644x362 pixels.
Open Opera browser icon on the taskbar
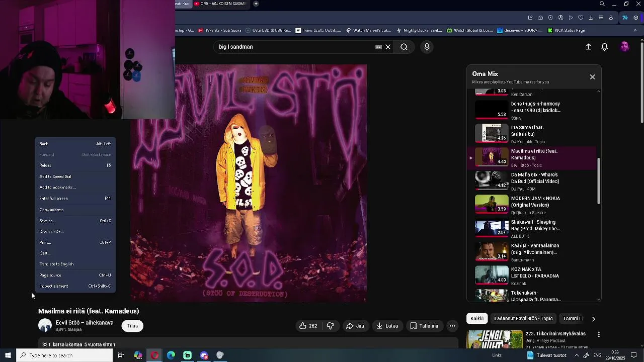[x=154, y=355]
